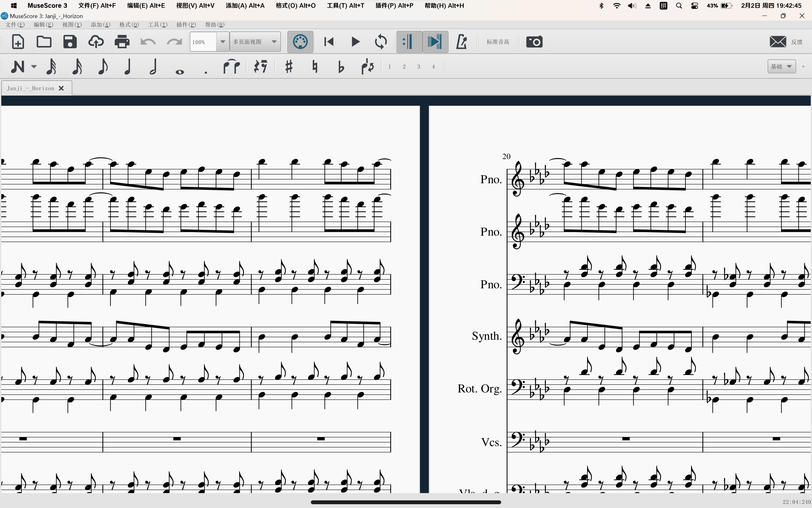812x508 pixels.
Task: Toggle rest input icon
Action: [260, 66]
